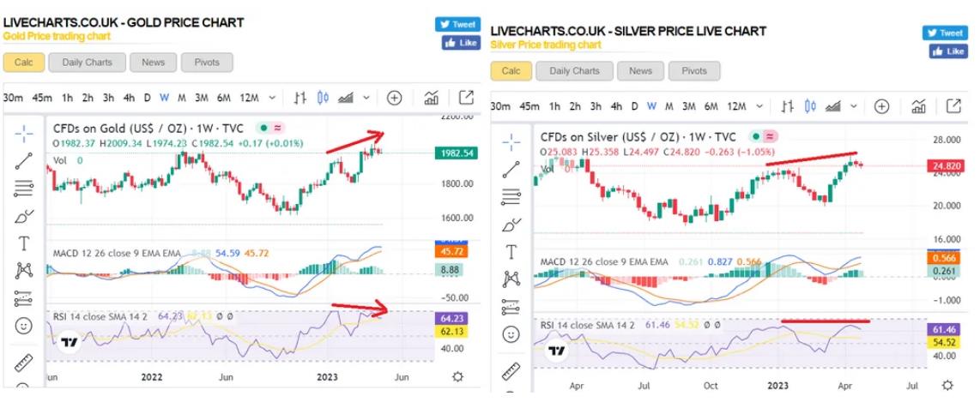Click gold price label 1982.54 on axis
Image resolution: width=980 pixels, height=414 pixels.
(x=456, y=153)
